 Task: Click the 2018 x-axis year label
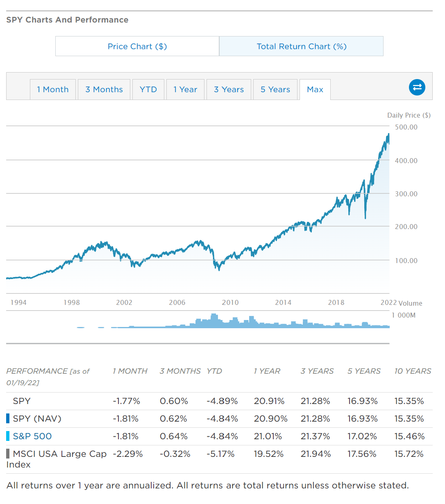[x=336, y=302]
